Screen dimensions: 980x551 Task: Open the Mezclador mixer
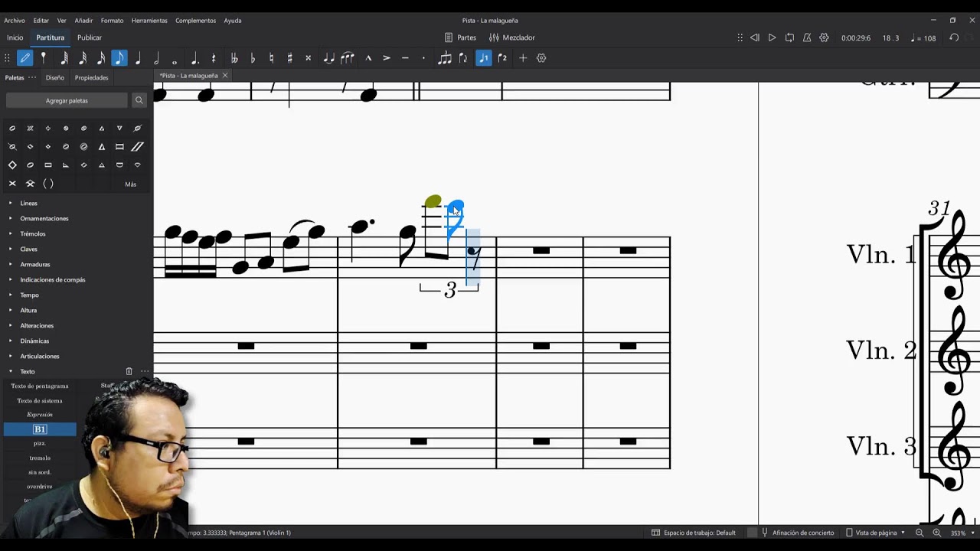512,37
